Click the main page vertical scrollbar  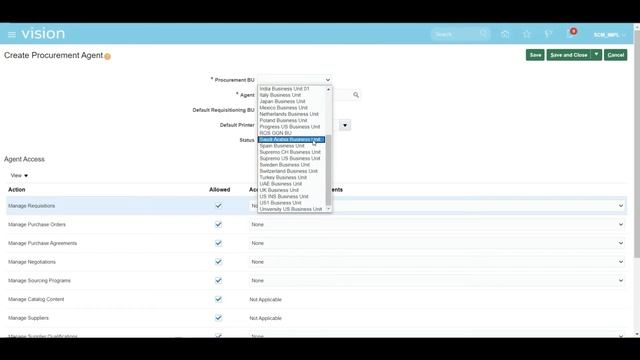[637, 144]
